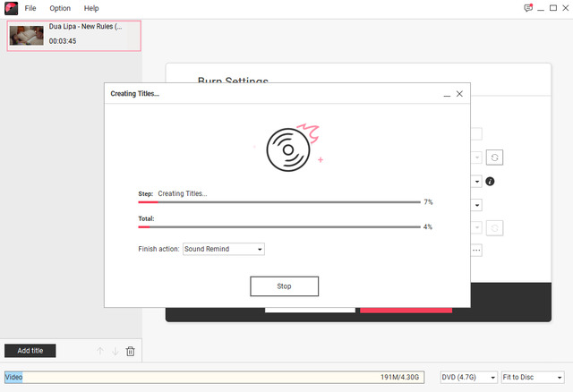Viewport: 573px width, 392px height.
Task: Open the Help menu
Action: click(x=91, y=8)
